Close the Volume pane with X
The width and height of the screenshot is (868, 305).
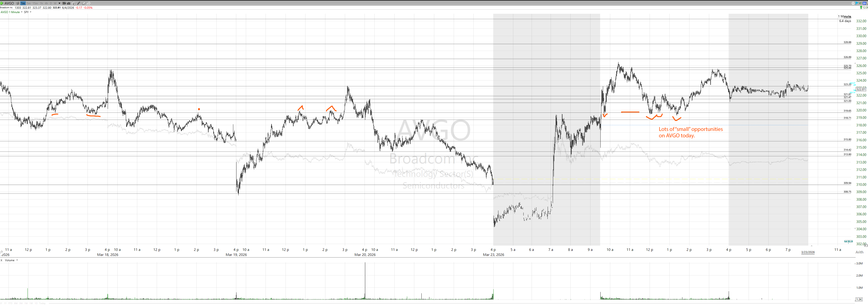coord(1,260)
